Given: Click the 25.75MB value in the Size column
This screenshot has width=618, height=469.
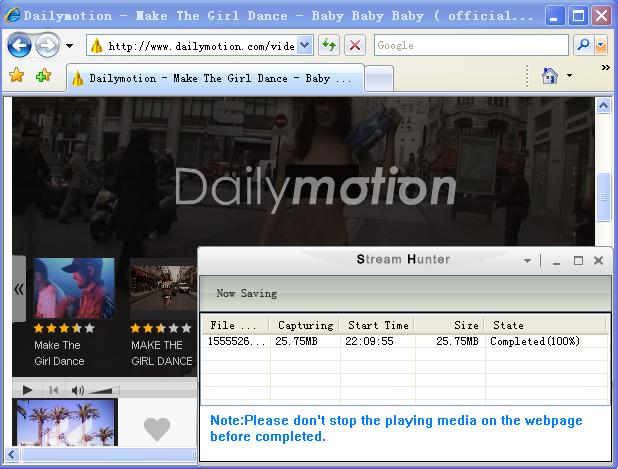Looking at the screenshot, I should 457,341.
